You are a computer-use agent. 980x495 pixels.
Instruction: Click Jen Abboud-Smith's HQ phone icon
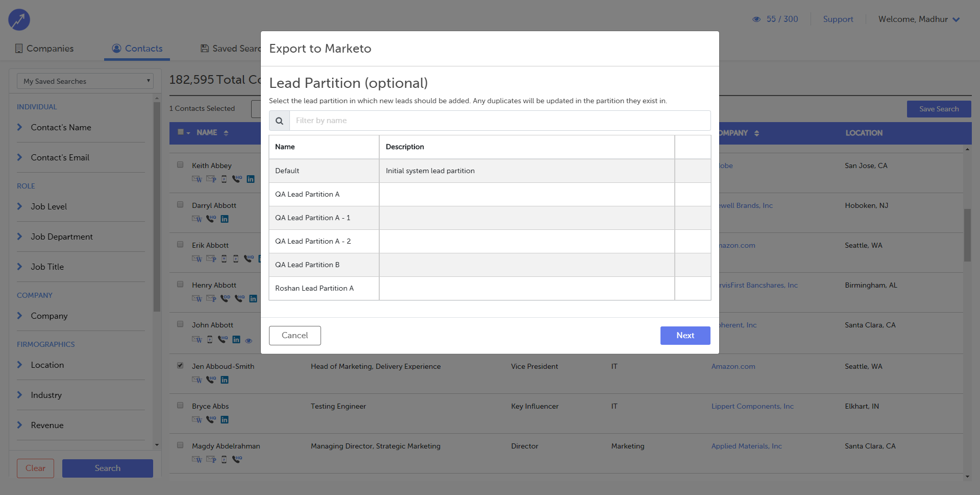click(x=211, y=380)
